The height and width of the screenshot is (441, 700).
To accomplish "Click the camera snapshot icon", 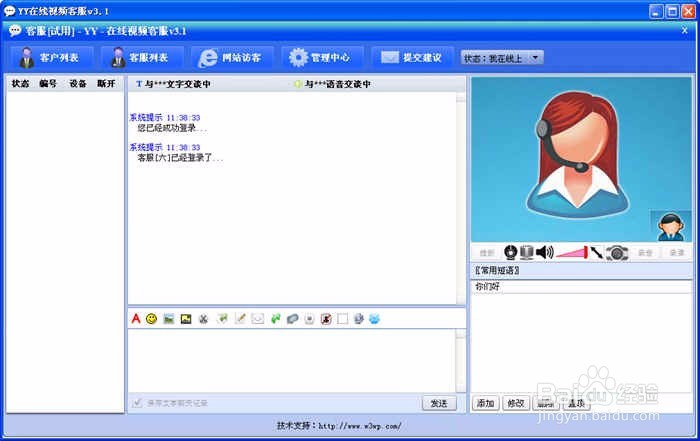I will (617, 253).
